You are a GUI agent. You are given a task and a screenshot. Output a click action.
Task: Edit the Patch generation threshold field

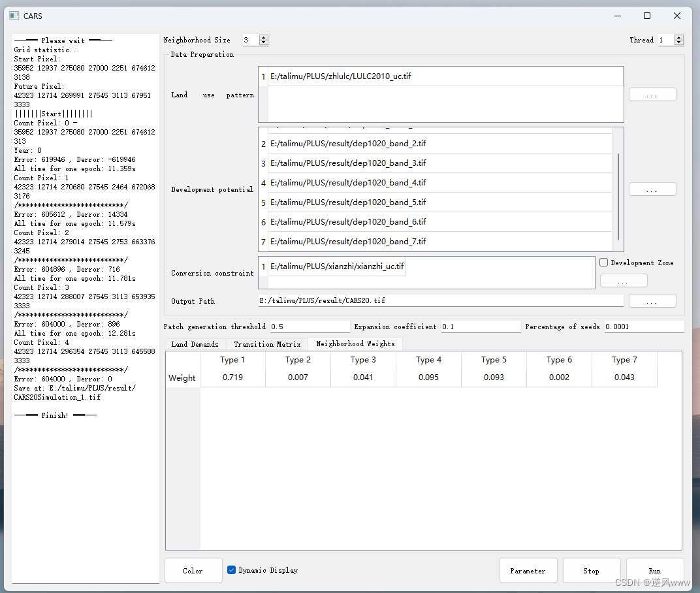tap(310, 327)
